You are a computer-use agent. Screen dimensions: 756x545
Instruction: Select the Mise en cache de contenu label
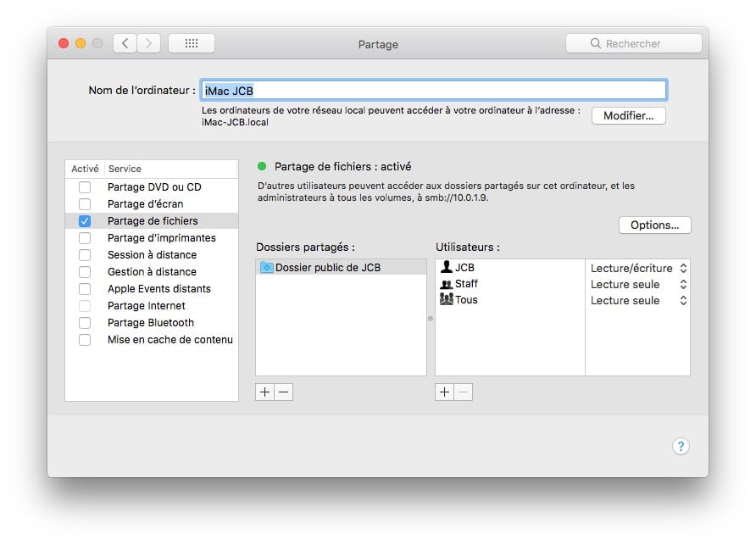170,340
